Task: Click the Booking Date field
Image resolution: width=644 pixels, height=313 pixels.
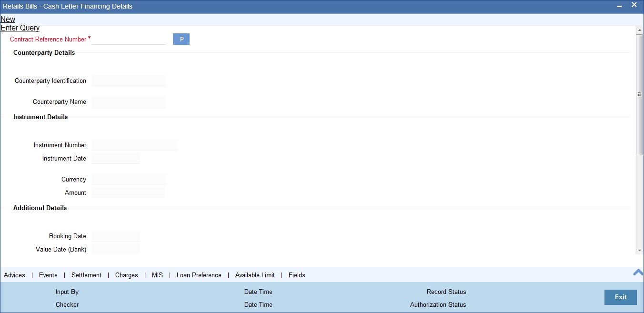Action: pos(116,236)
